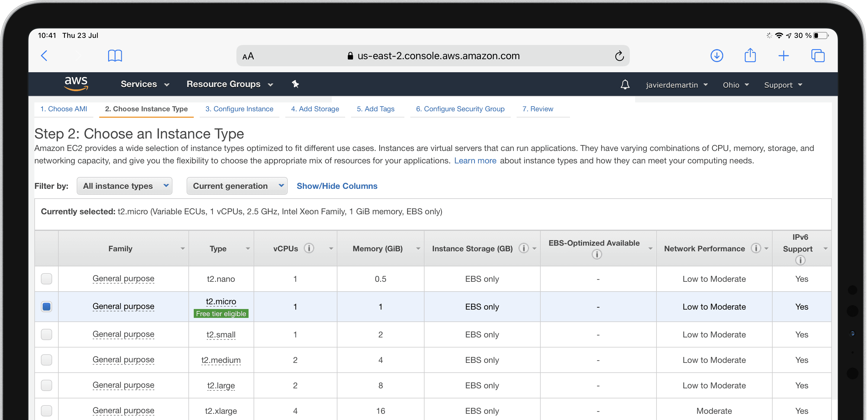Click the EBS-Optimized Available info icon
This screenshot has height=420, width=868.
click(596, 254)
